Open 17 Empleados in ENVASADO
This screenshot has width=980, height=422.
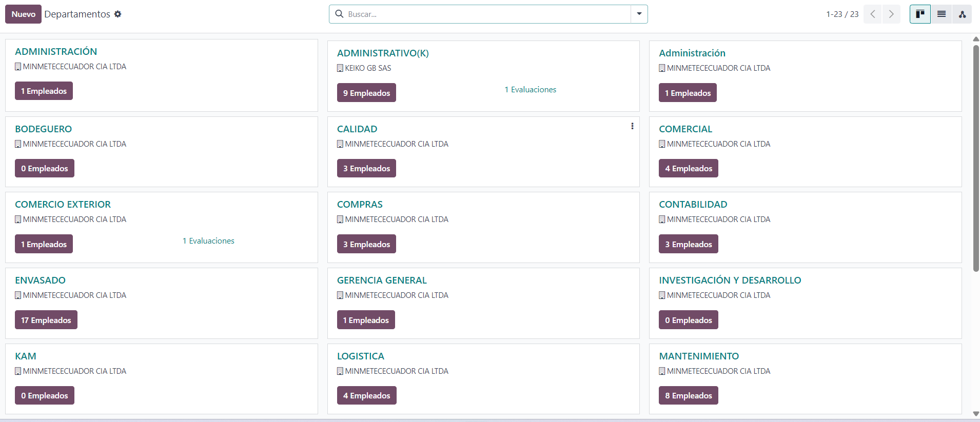coord(46,320)
